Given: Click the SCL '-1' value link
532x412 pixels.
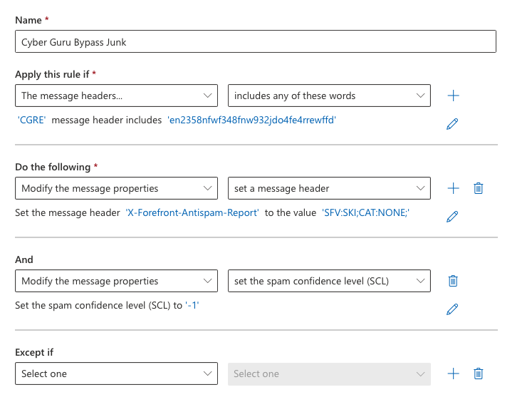Looking at the screenshot, I should 192,305.
